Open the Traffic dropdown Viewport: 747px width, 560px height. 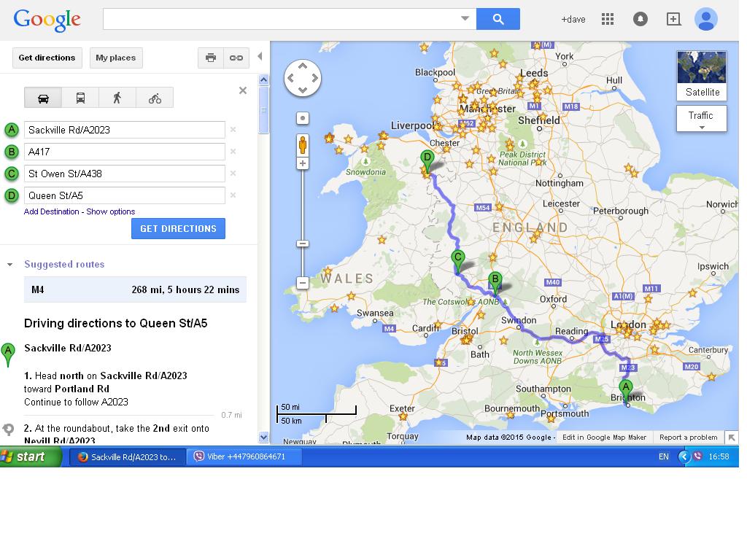(702, 119)
